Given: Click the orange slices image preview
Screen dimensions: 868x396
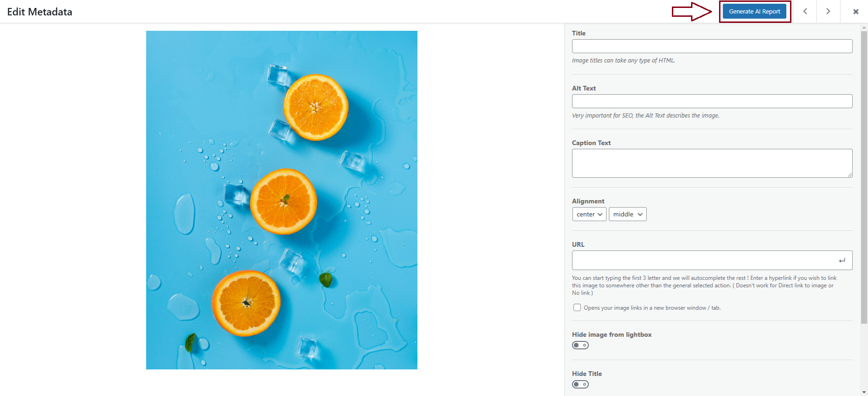Looking at the screenshot, I should [282, 200].
